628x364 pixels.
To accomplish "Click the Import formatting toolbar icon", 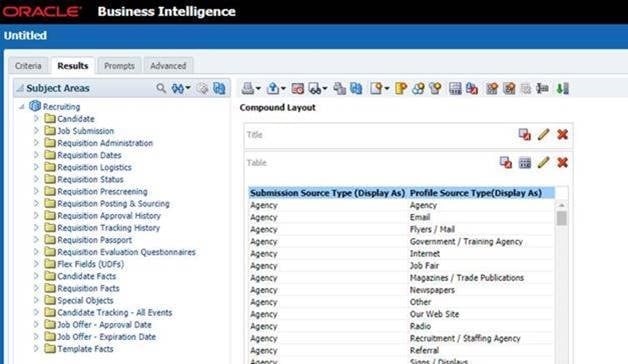I will click(339, 88).
